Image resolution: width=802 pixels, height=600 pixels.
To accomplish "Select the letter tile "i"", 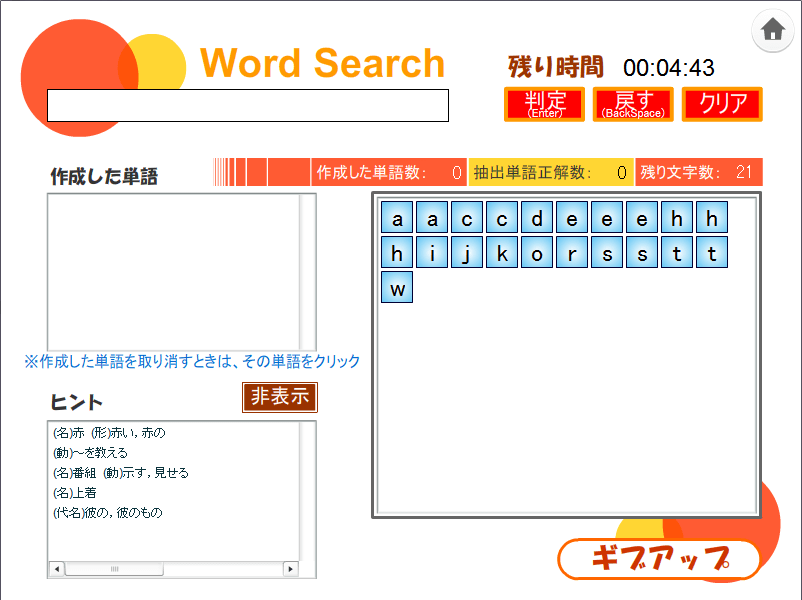I will pyautogui.click(x=432, y=252).
